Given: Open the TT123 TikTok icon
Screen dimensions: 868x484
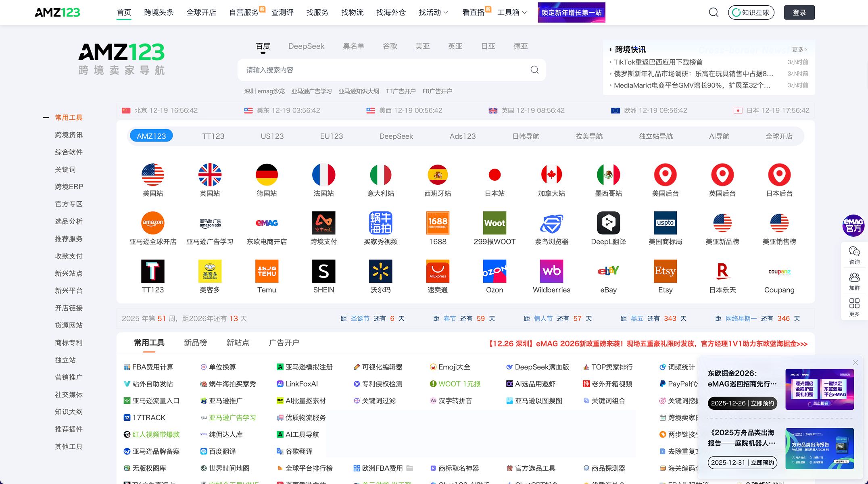Looking at the screenshot, I should (x=152, y=271).
